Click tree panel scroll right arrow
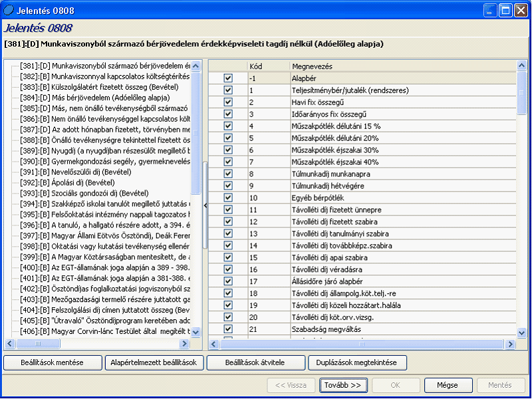532x399 pixels. [184, 344]
